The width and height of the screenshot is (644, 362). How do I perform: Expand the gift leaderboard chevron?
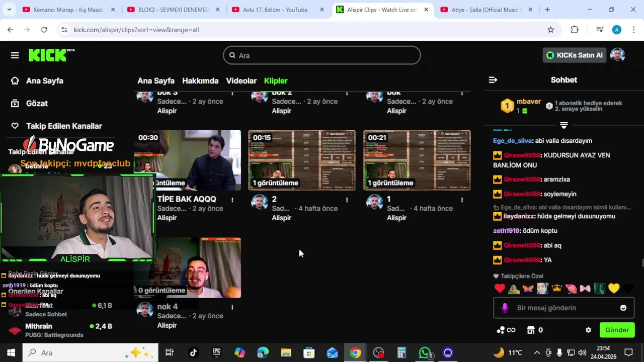pyautogui.click(x=563, y=125)
